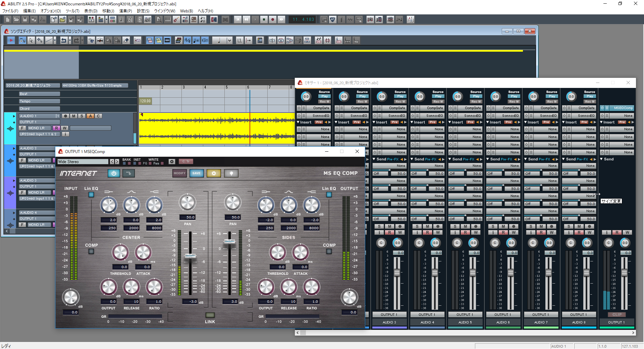Enable the CENTER COMP switch
This screenshot has height=349, width=644.
click(x=91, y=251)
